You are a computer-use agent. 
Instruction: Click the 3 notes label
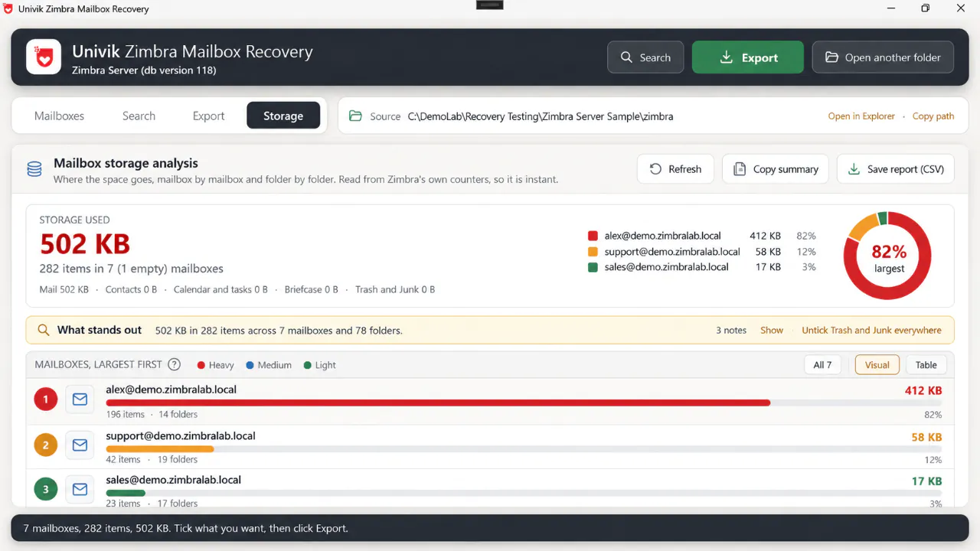[731, 331]
